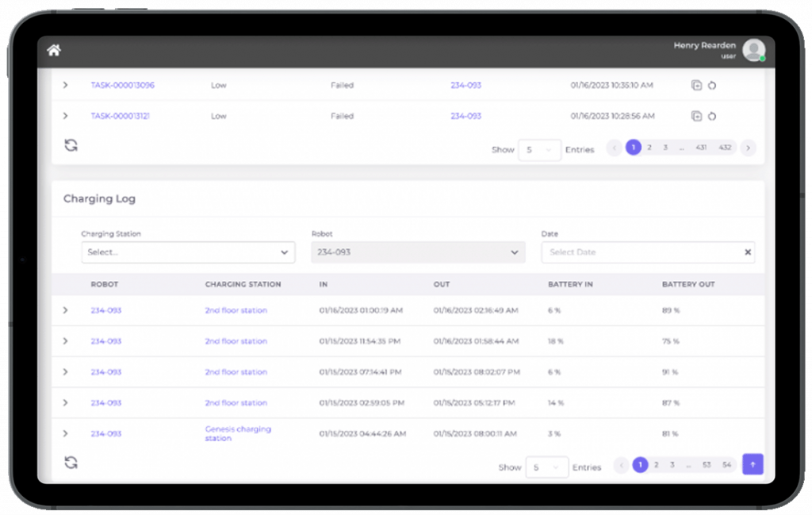This screenshot has height=515, width=812.
Task: Open the Robot filter dropdown showing 234-093
Action: 418,252
